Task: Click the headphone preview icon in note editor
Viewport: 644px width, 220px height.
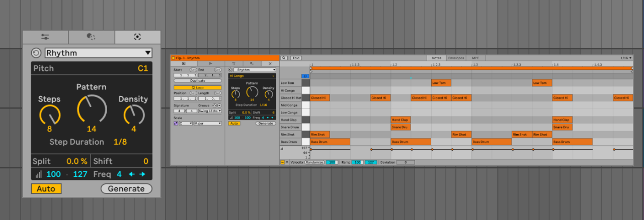Action: (x=305, y=76)
